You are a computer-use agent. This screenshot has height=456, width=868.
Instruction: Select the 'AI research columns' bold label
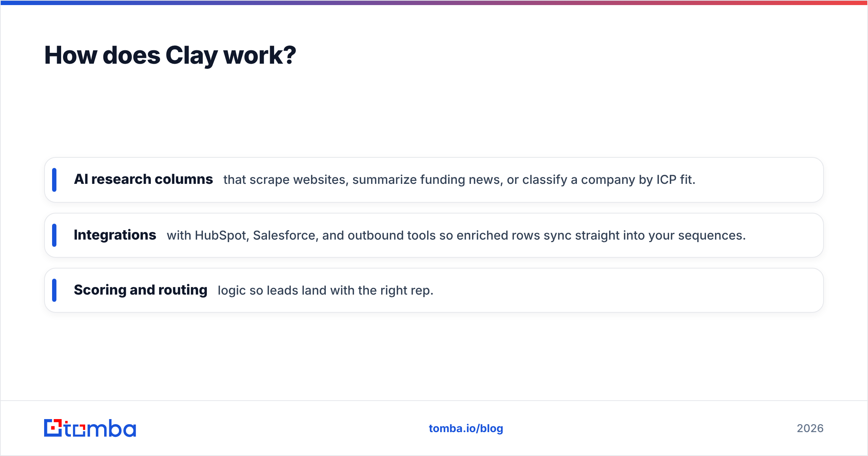click(143, 180)
